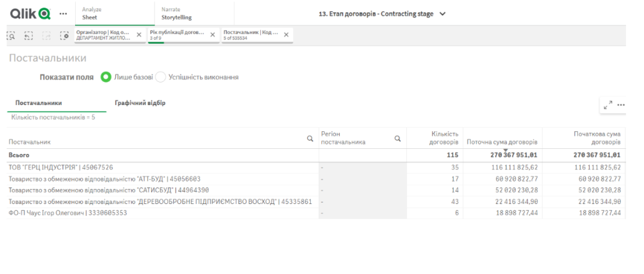This screenshot has width=644, height=274.
Task: Remove the Рік публікації договору selection
Action: 213,35
